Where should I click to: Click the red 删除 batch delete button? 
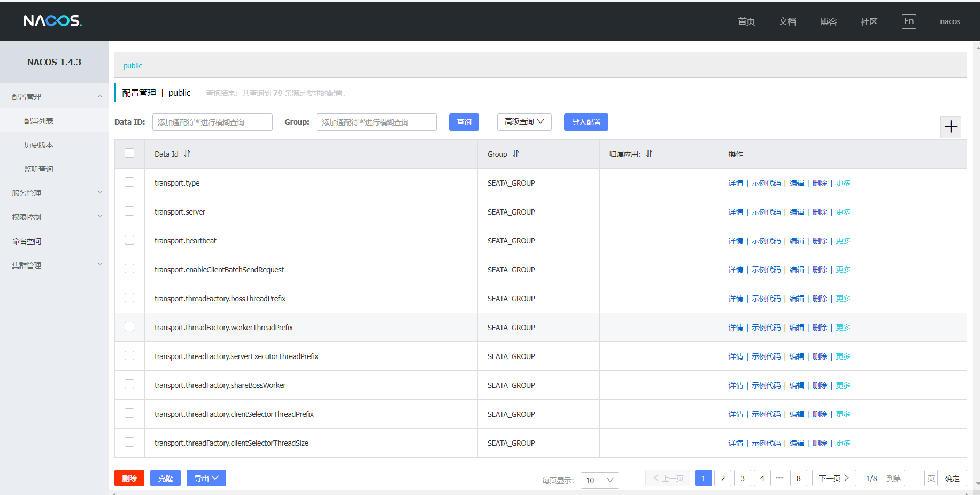coord(129,478)
